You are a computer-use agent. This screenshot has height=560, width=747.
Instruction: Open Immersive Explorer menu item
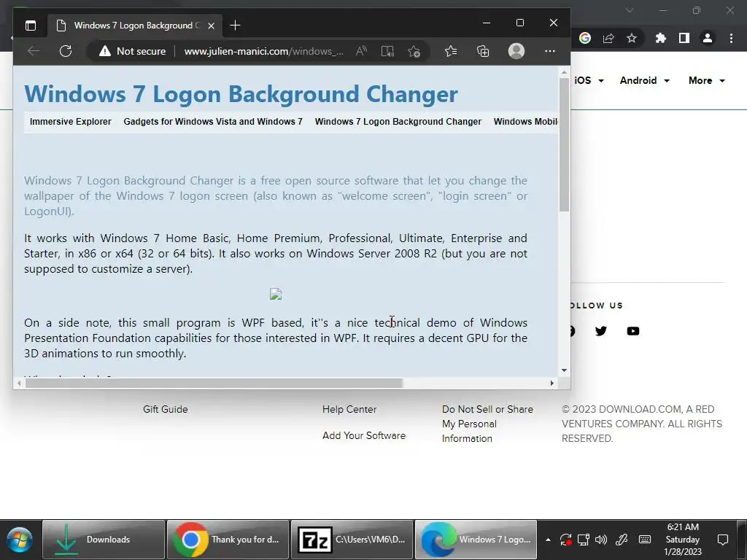click(71, 122)
